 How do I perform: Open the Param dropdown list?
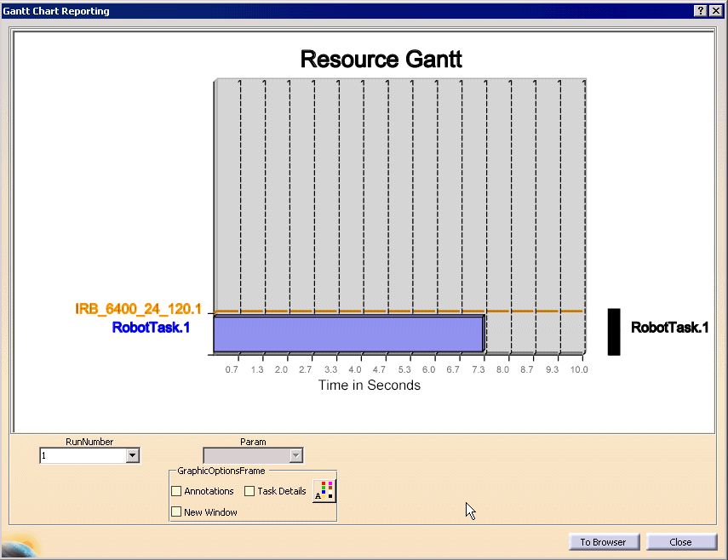[x=295, y=456]
